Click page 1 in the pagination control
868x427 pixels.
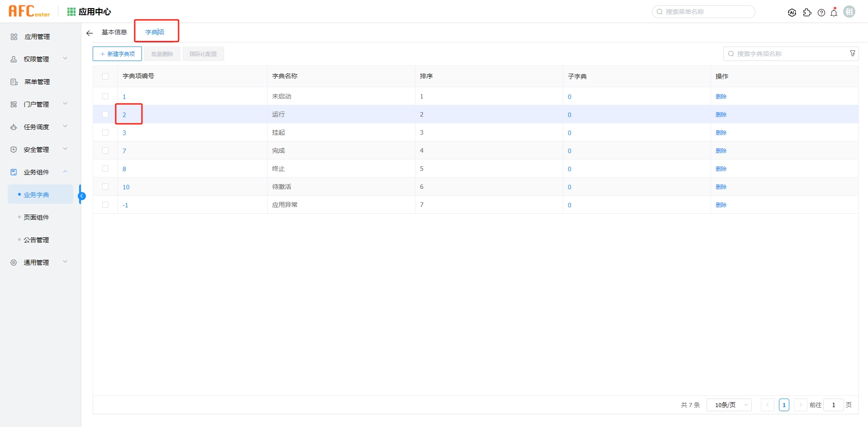coord(784,405)
